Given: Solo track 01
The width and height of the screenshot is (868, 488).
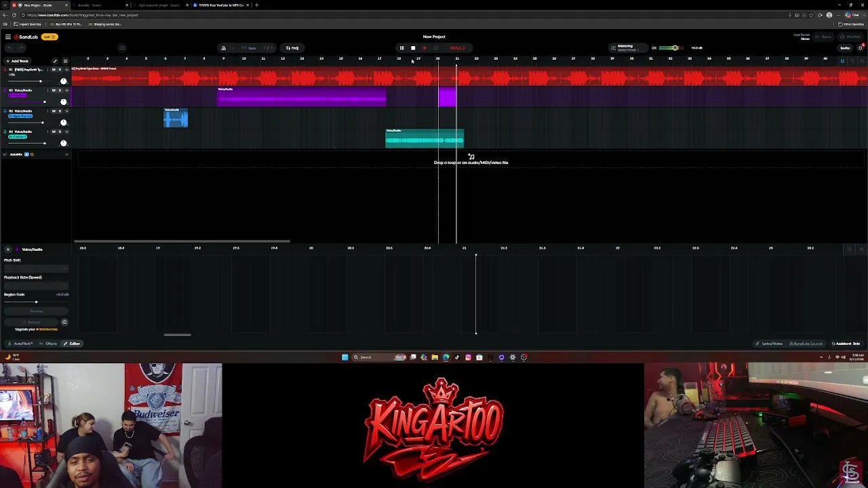Looking at the screenshot, I should tap(60, 70).
